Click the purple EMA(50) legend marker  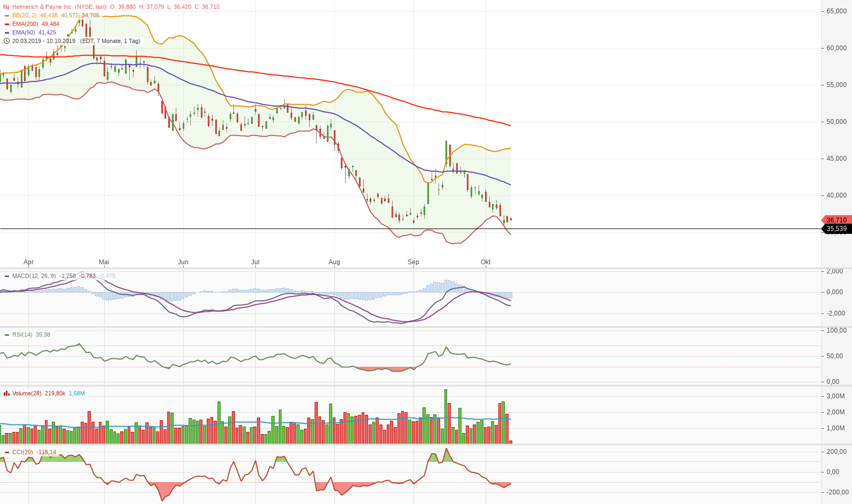(7, 33)
